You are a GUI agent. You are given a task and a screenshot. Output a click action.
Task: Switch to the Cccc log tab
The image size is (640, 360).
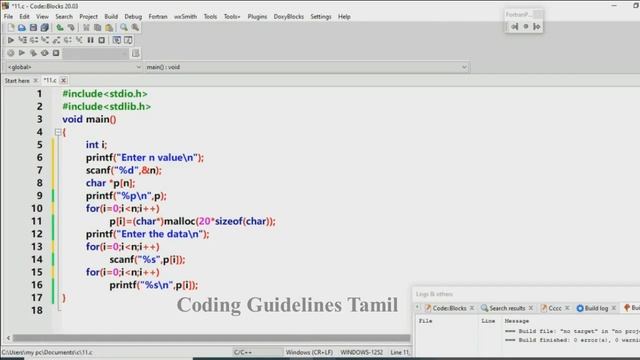pyautogui.click(x=554, y=308)
